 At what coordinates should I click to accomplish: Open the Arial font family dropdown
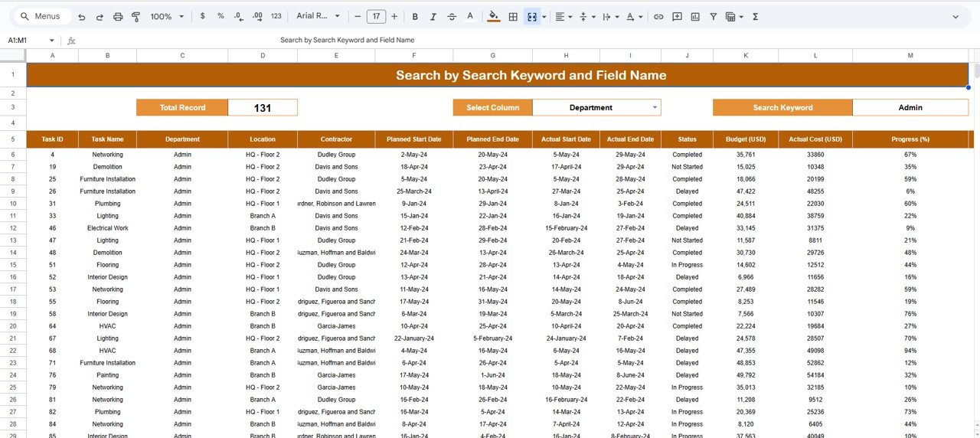(316, 16)
